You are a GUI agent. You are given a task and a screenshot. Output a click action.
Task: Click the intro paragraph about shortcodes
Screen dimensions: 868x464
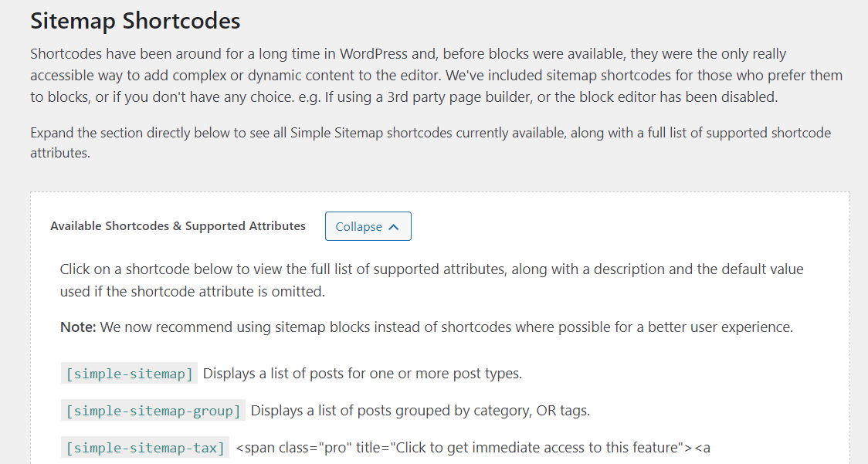pyautogui.click(x=432, y=75)
